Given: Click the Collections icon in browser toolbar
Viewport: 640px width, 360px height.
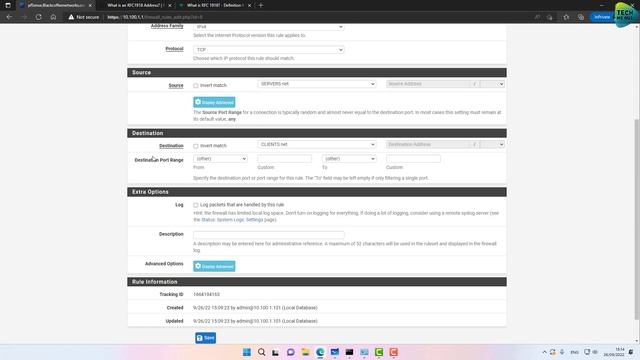Looking at the screenshot, I should click(581, 17).
